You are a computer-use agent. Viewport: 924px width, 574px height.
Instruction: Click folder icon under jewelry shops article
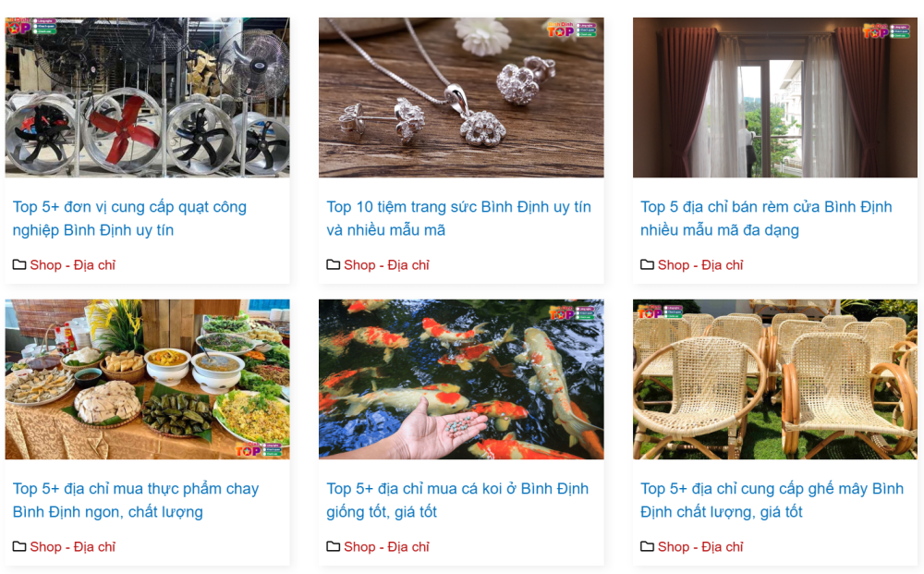coord(333,264)
